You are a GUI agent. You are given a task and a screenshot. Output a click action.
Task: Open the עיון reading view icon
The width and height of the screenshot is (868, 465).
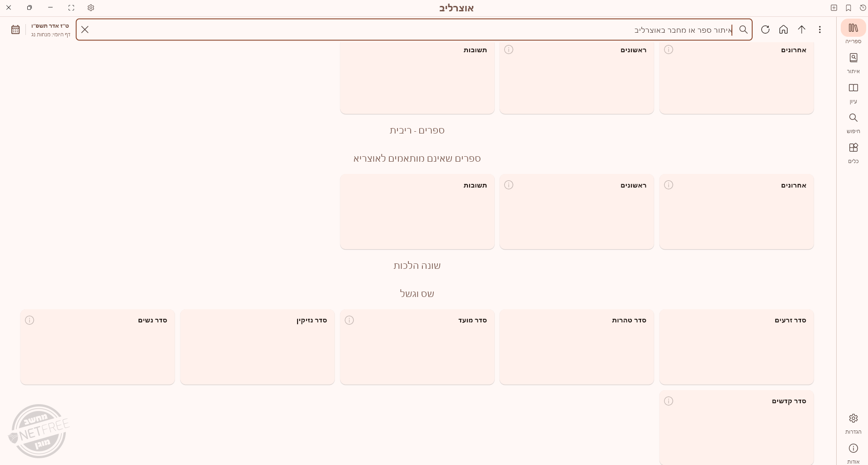tap(853, 88)
